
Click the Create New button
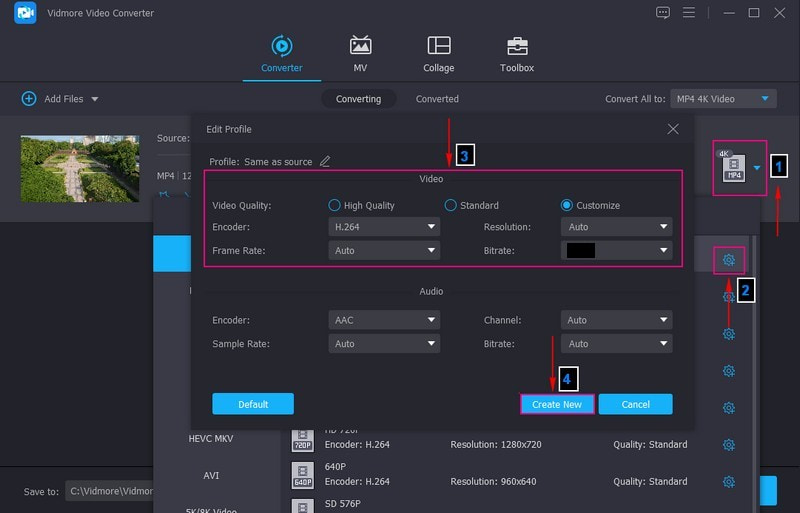pyautogui.click(x=557, y=404)
